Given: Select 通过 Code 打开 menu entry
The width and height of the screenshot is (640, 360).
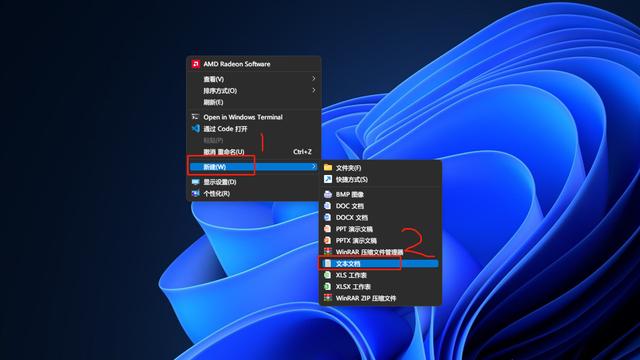Looking at the screenshot, I should click(253, 129).
